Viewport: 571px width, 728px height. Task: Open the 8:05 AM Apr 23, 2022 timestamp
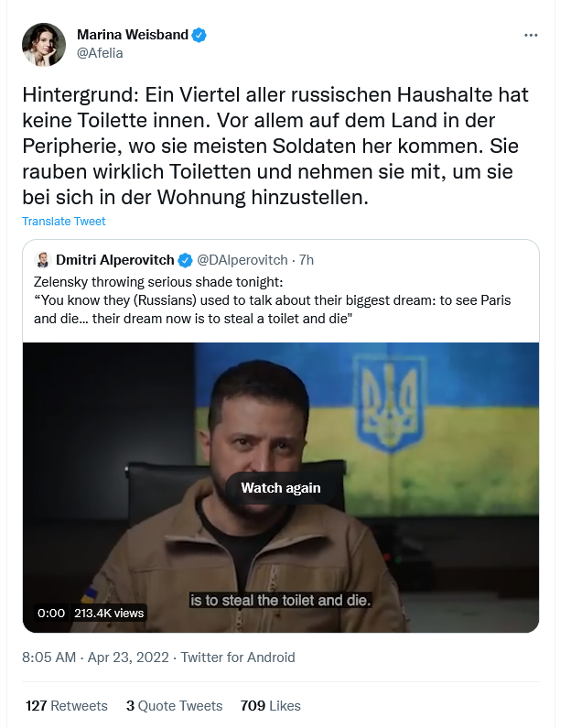tap(95, 657)
